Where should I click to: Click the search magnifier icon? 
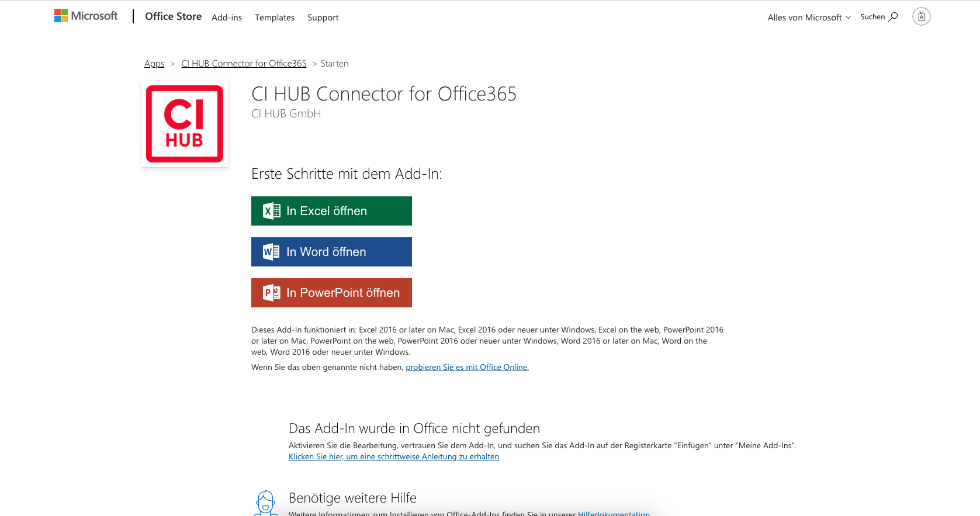(x=893, y=17)
